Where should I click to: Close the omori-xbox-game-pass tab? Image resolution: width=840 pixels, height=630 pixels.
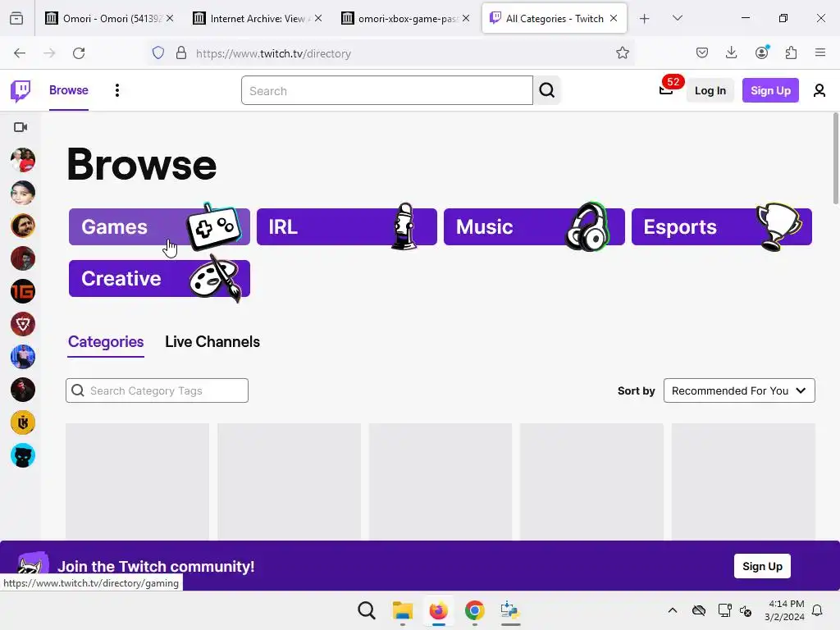point(466,18)
